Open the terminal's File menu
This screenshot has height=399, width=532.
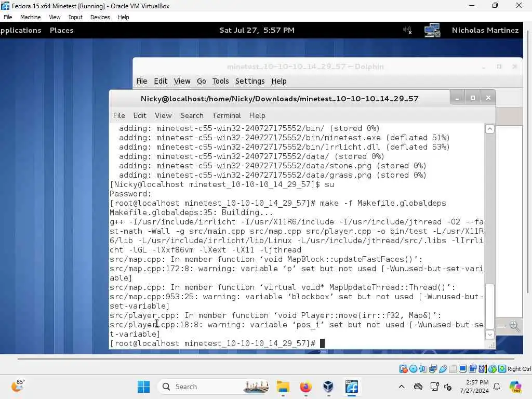[x=119, y=115]
